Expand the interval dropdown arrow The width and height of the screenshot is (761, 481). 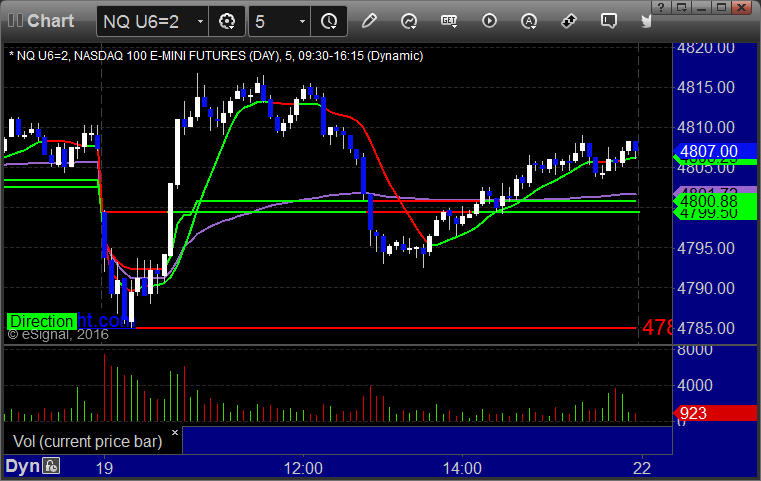pos(302,21)
